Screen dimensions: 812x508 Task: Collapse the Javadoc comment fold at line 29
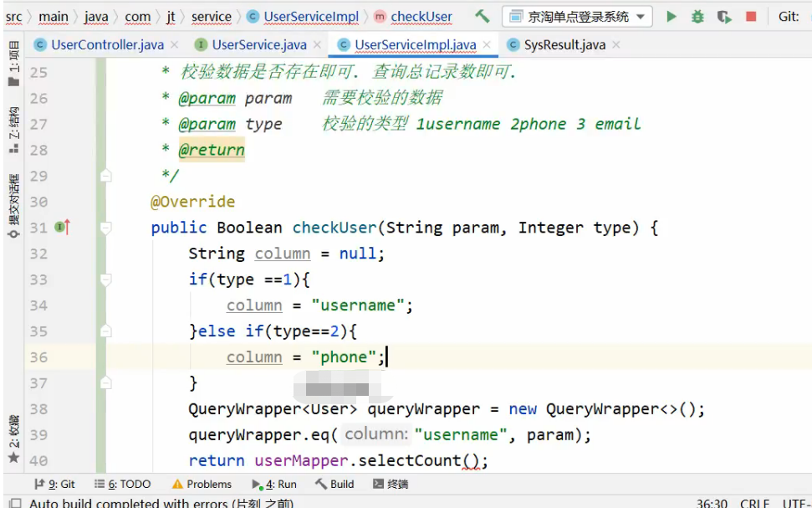105,176
